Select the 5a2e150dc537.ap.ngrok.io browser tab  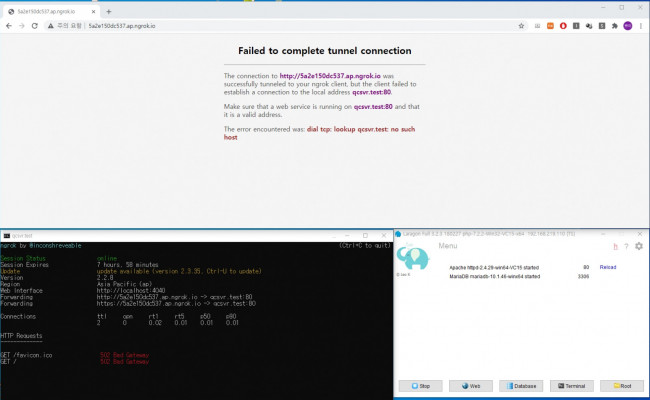pos(50,12)
